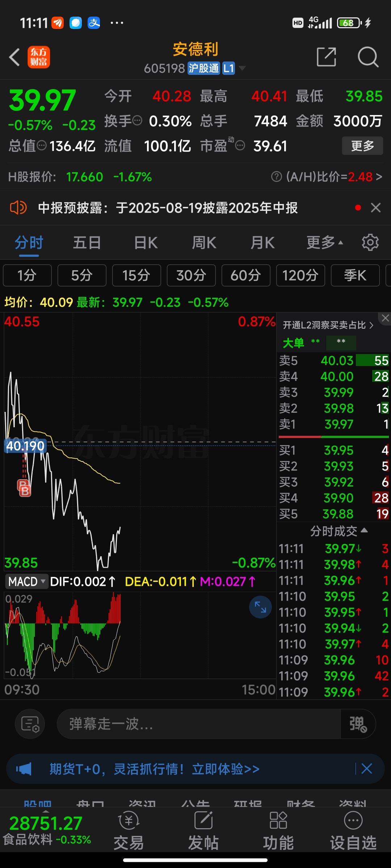
Task: Dismiss the 中报预披露 notice
Action: click(376, 208)
